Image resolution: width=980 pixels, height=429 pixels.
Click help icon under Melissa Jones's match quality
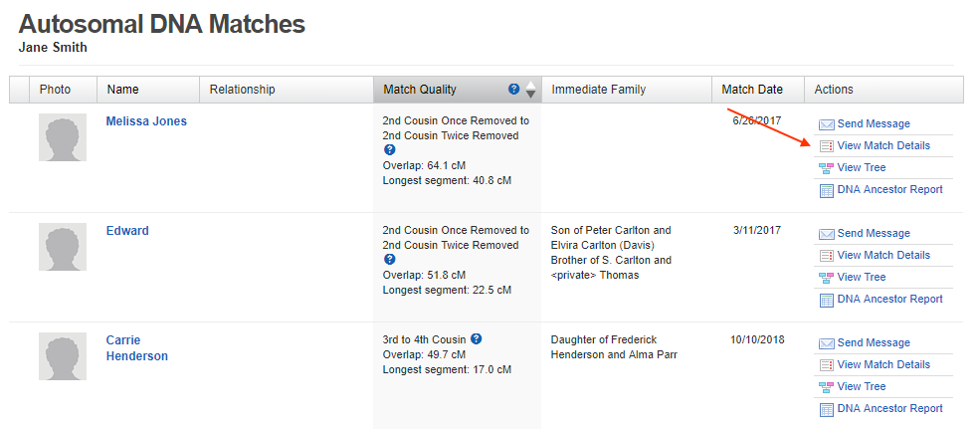(389, 150)
